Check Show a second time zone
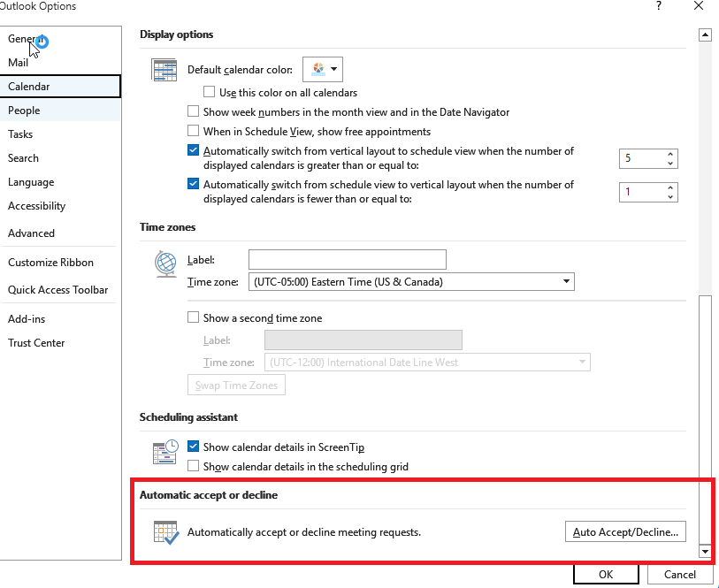Image resolution: width=719 pixels, height=588 pixels. 193,317
